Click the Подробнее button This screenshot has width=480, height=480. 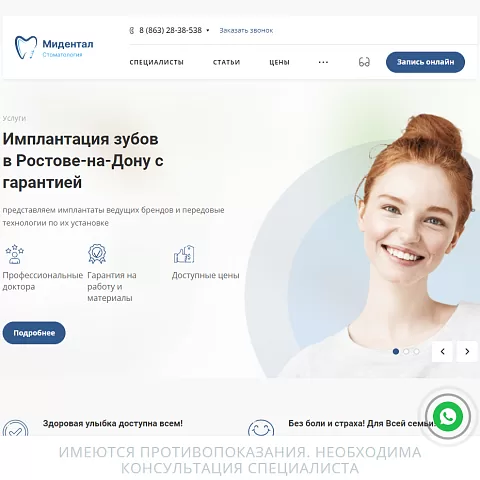pos(34,333)
